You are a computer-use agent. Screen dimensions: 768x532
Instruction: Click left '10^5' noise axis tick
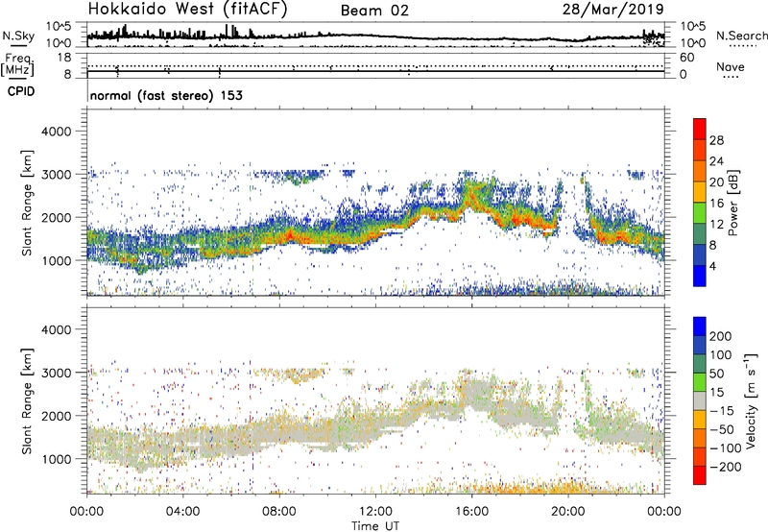(x=59, y=27)
